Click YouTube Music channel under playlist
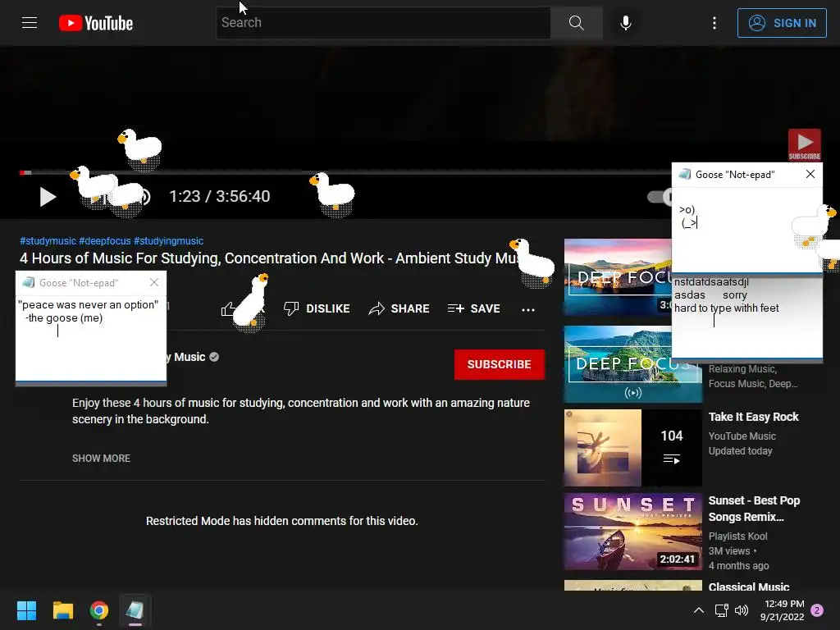The width and height of the screenshot is (840, 630). click(x=742, y=436)
